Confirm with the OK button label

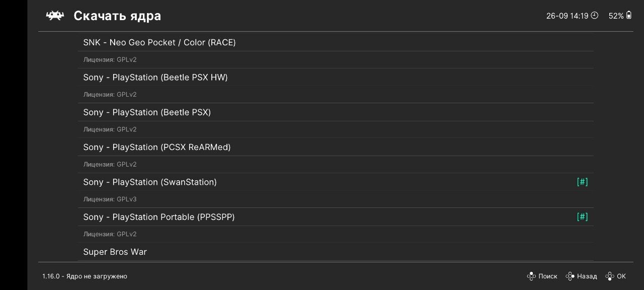(x=621, y=276)
